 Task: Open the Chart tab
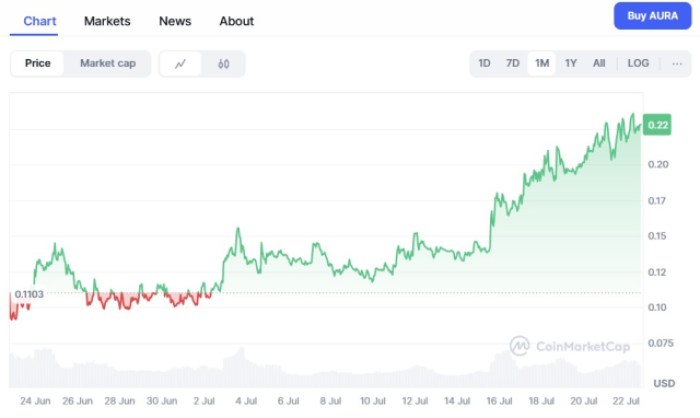click(40, 21)
